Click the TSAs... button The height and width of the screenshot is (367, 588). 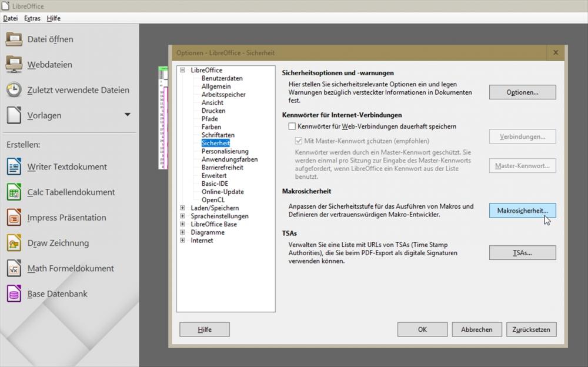coord(522,253)
